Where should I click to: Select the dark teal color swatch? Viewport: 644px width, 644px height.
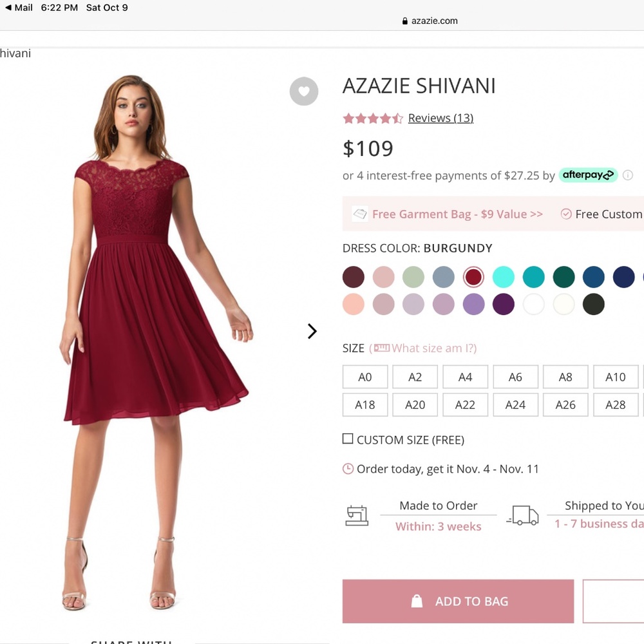563,276
